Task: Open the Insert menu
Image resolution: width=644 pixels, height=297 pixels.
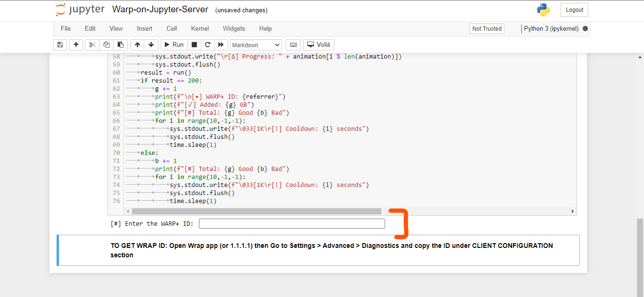Action: click(x=145, y=29)
